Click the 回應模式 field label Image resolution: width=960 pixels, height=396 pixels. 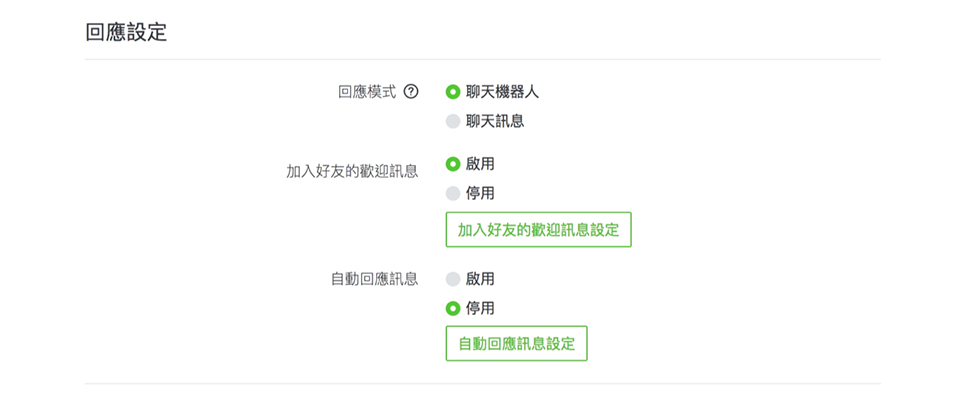tap(367, 92)
